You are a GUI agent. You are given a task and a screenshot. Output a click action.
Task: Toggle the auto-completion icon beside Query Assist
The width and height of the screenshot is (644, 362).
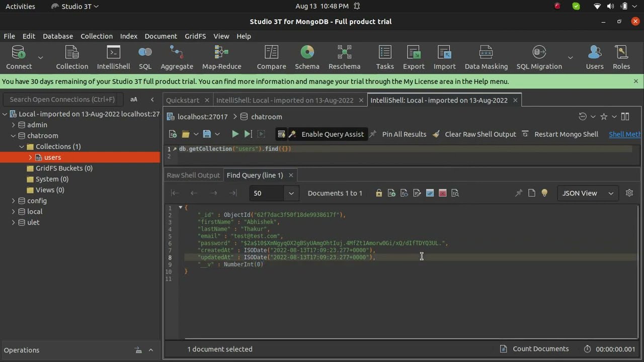281,134
